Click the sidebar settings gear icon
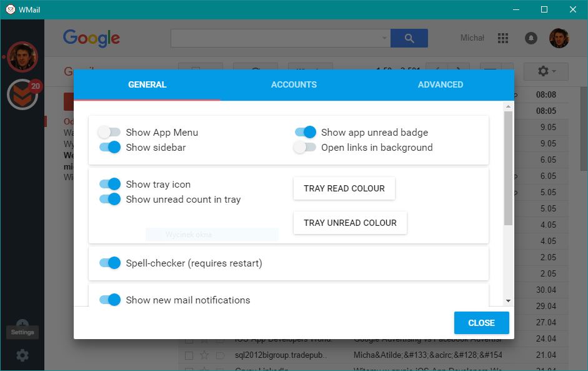Viewport: 588px width, 371px height. (x=22, y=355)
